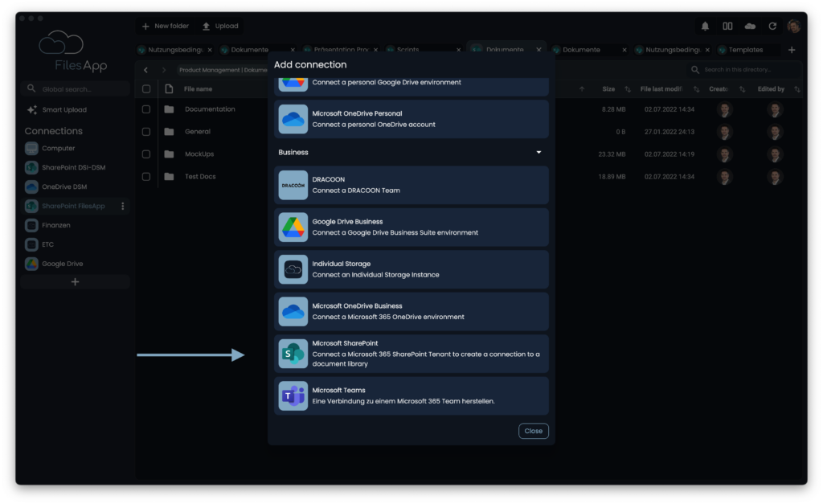
Task: Collapse the Business section arrow
Action: [x=538, y=152]
